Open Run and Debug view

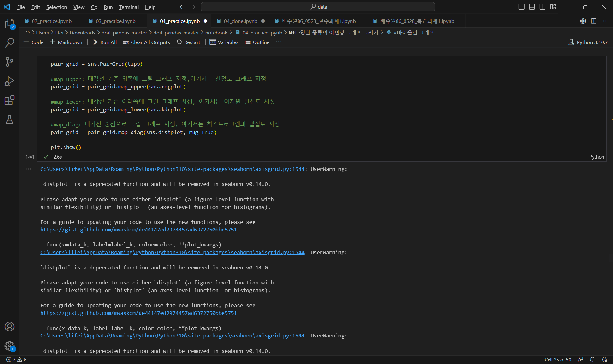[10, 81]
